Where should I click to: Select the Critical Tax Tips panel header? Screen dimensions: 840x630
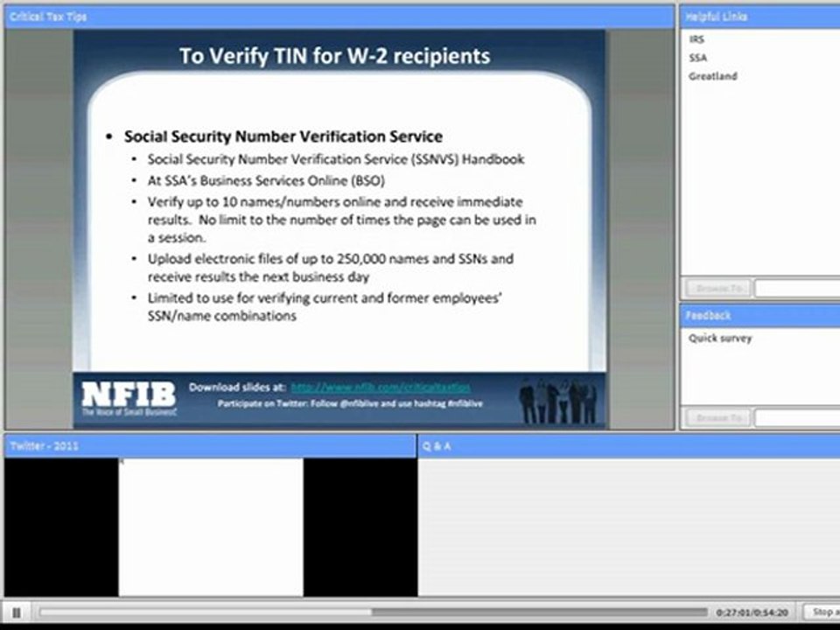[x=339, y=17]
